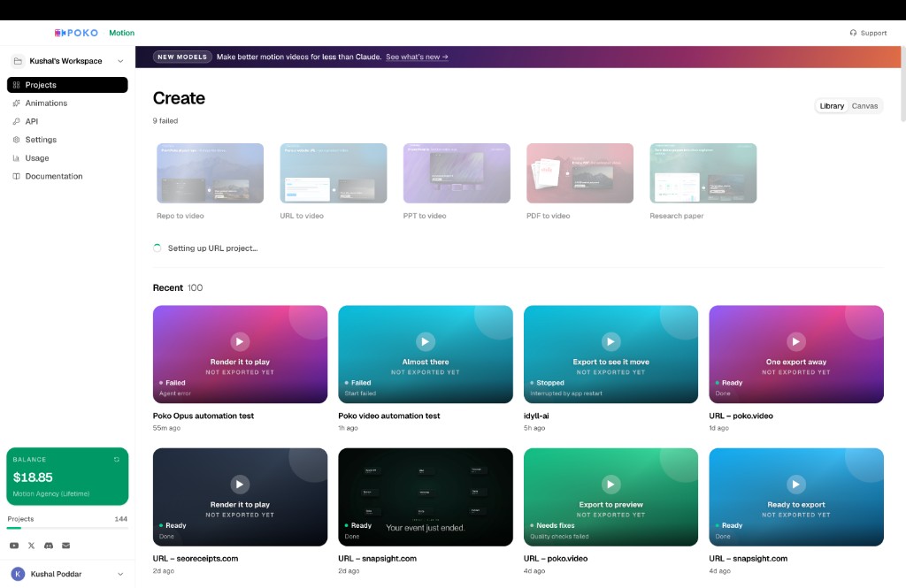This screenshot has width=906, height=588.
Task: Click the Agent error status text
Action: point(175,393)
